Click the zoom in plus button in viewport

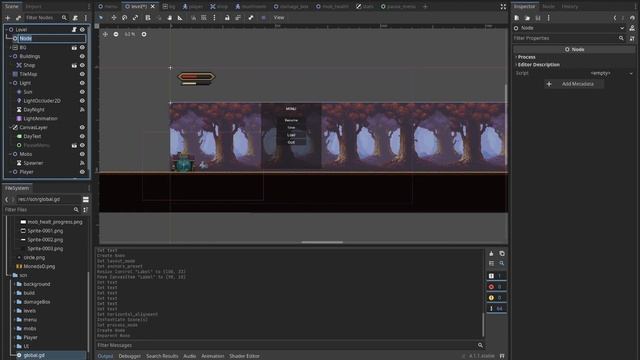tap(144, 34)
